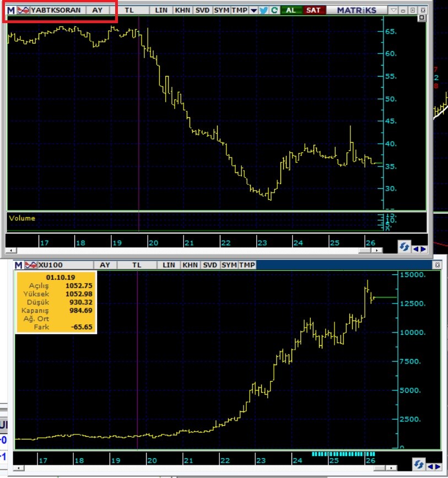Image resolution: width=448 pixels, height=478 pixels.
Task: Toggle the SYM option on XU100 chart
Action: pos(229,265)
